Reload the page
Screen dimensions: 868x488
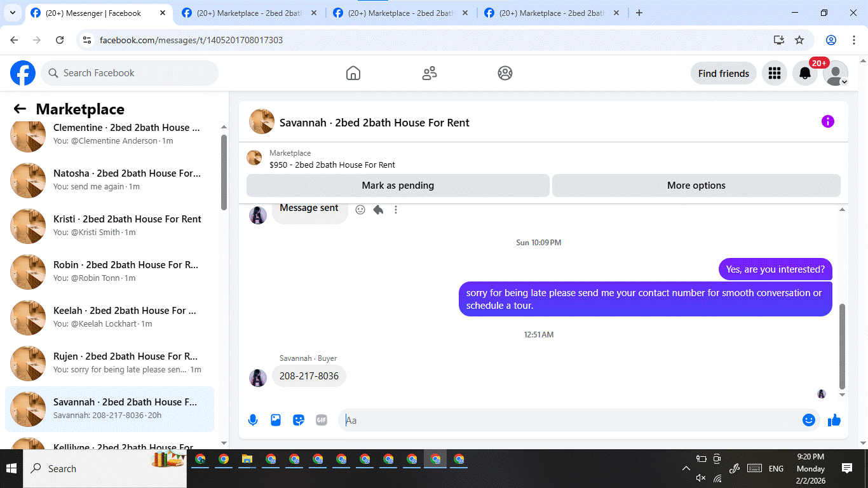coord(60,40)
